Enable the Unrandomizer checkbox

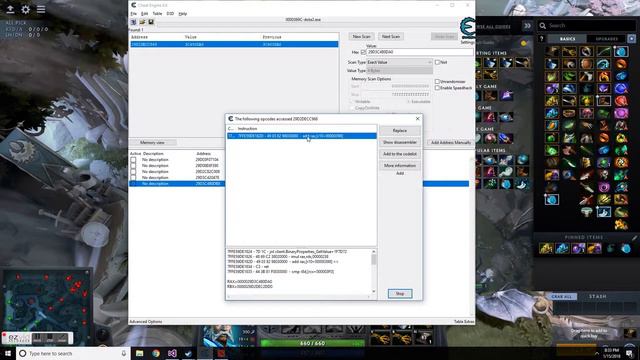point(437,82)
